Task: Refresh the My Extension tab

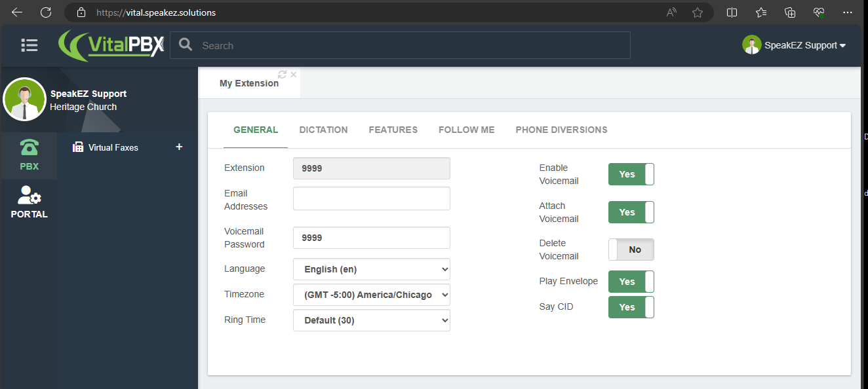Action: pyautogui.click(x=283, y=75)
